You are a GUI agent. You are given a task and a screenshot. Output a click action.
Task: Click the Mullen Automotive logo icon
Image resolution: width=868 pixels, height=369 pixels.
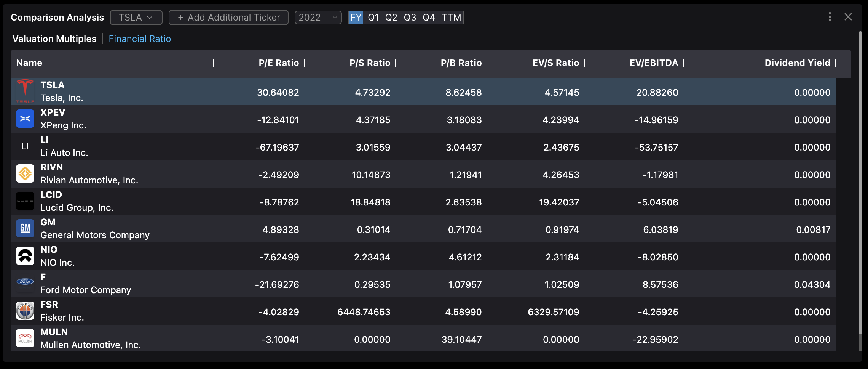(x=25, y=338)
